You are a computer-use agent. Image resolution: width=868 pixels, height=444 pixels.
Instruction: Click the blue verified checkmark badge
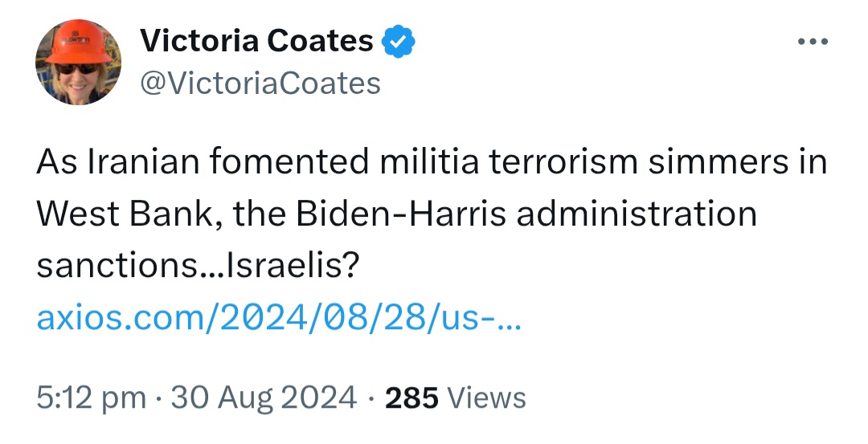tap(398, 41)
